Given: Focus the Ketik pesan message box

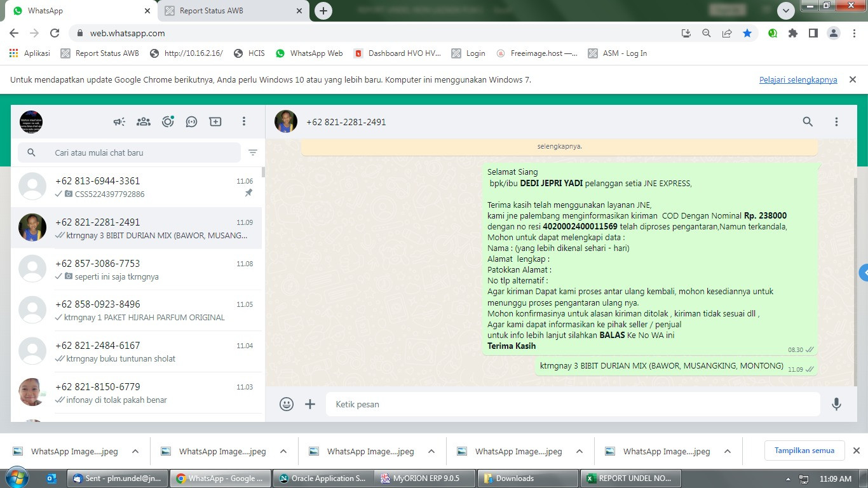Looking at the screenshot, I should point(573,404).
